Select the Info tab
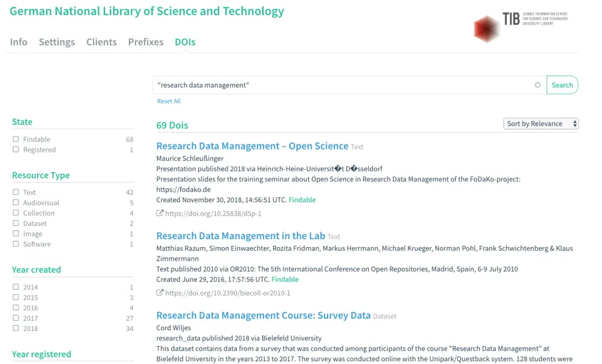The image size is (602, 364). 18,42
